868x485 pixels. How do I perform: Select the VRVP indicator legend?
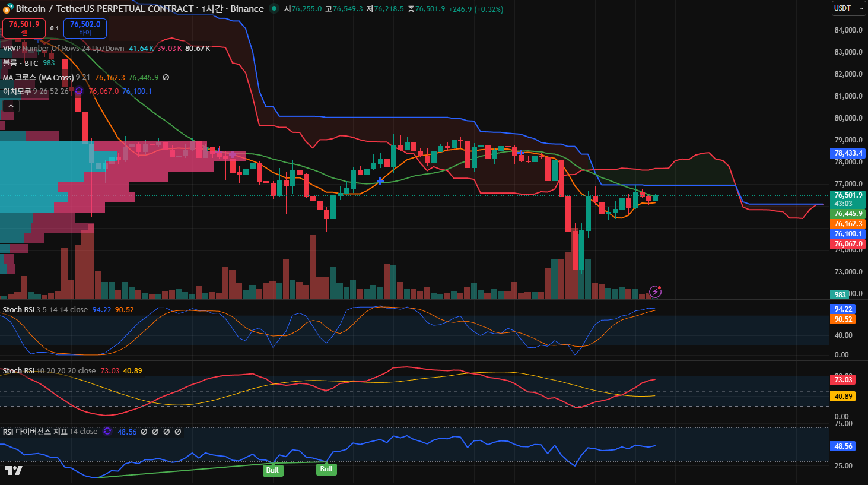(11, 49)
